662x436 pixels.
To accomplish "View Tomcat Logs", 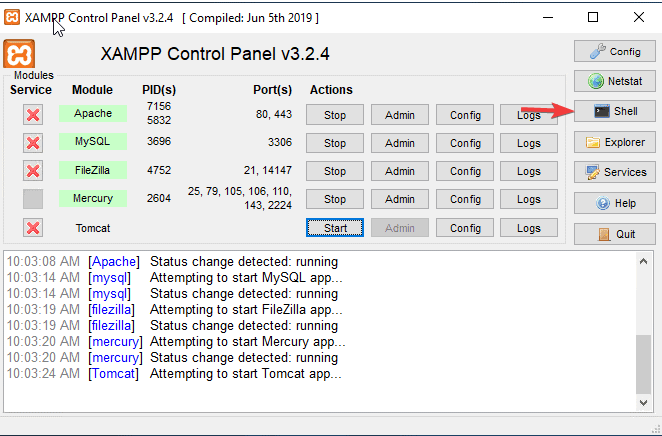I will (x=529, y=228).
